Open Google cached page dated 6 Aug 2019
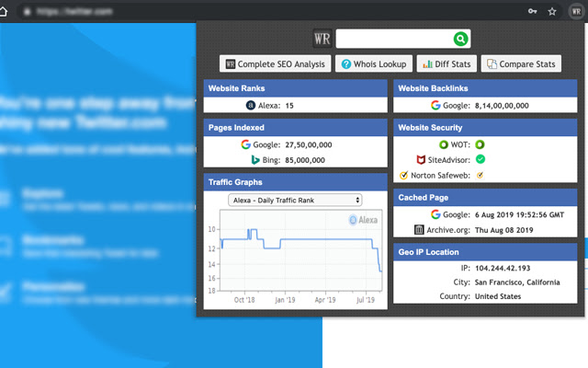The height and width of the screenshot is (368, 588). (x=519, y=214)
